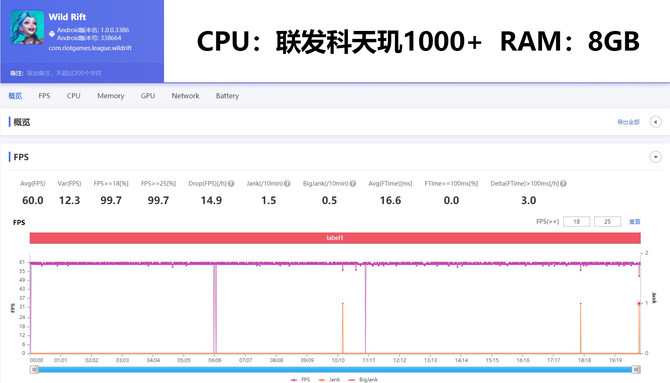Grab the left handle of the range slider
Viewport: 670px width, 383px height.
coord(35,369)
